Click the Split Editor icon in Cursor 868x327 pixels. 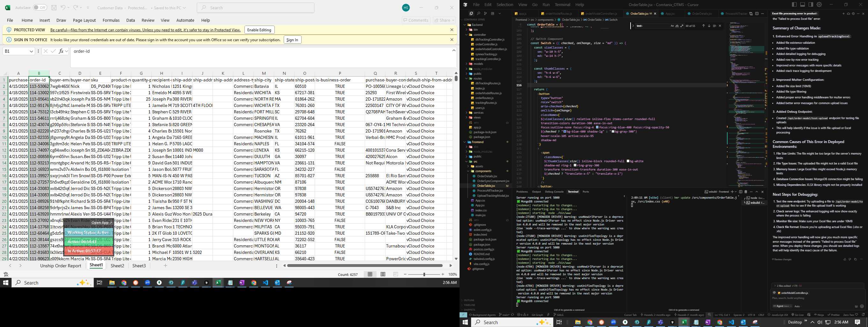[757, 13]
